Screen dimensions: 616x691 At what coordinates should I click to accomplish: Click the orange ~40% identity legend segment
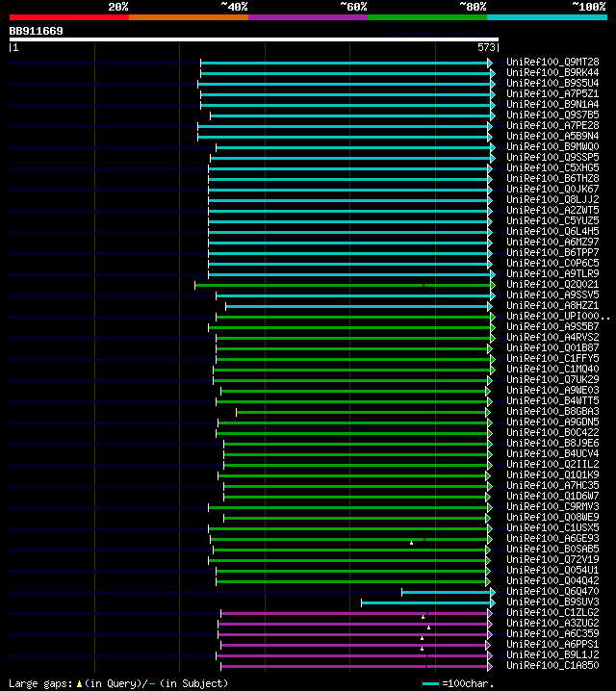coord(189,17)
